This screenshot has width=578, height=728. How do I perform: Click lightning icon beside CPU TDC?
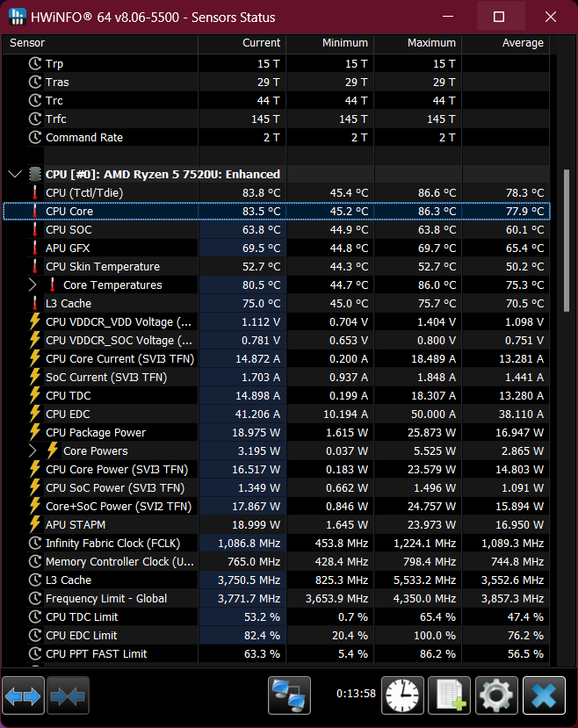point(35,395)
